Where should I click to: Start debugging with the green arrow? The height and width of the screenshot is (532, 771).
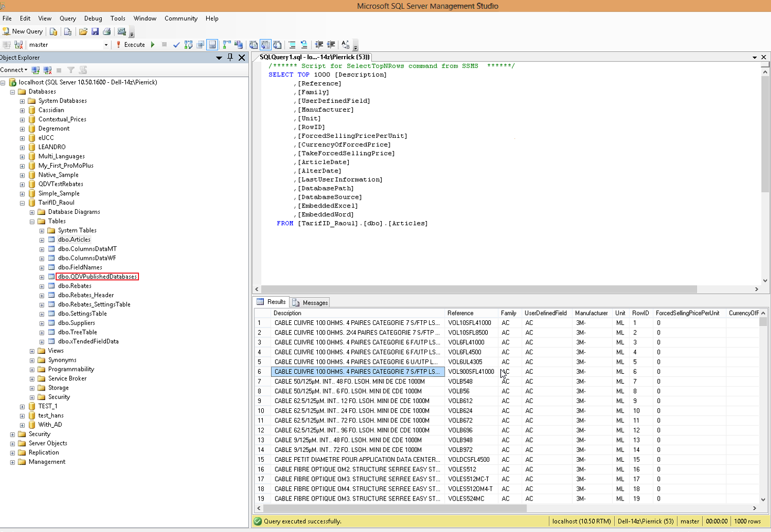pyautogui.click(x=153, y=45)
